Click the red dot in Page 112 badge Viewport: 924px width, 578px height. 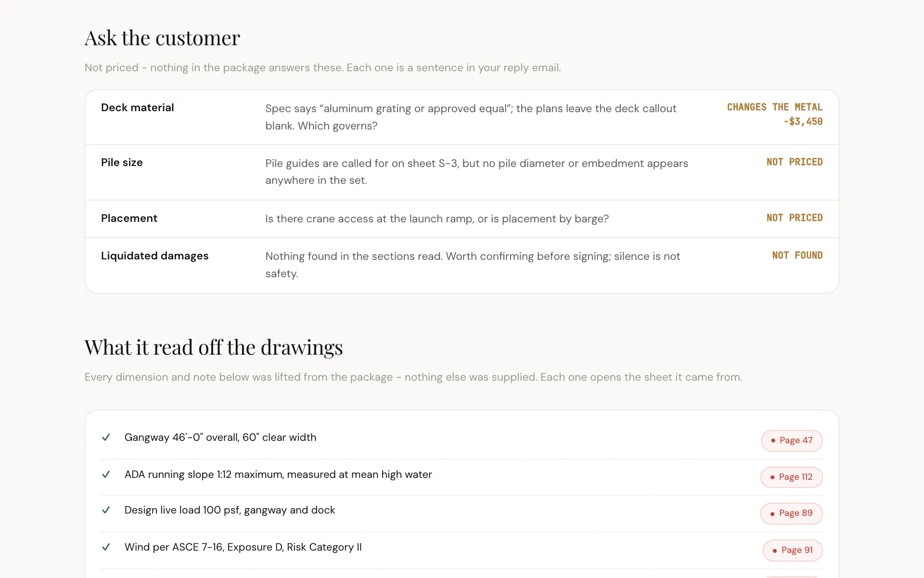click(x=772, y=477)
